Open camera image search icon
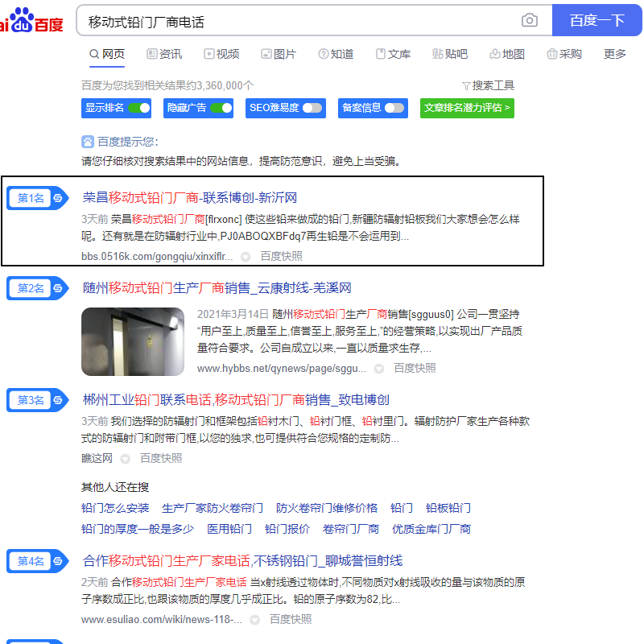 (x=530, y=20)
